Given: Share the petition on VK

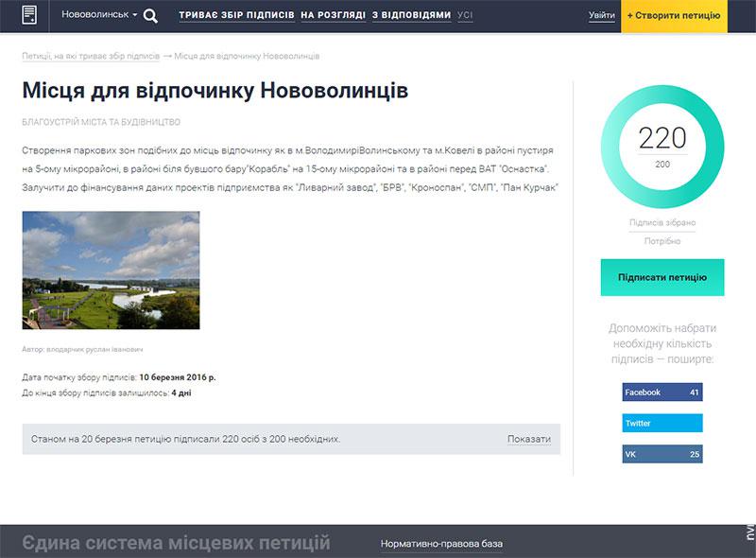Looking at the screenshot, I should pyautogui.click(x=661, y=454).
